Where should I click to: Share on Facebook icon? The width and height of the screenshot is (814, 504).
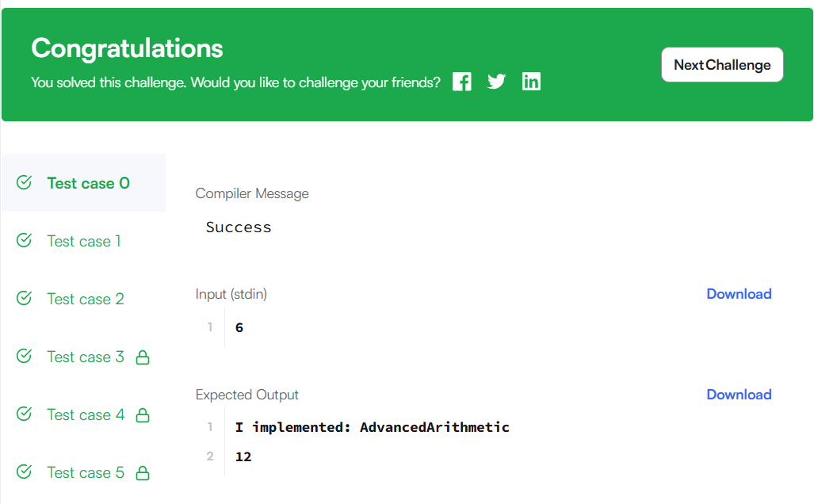462,82
